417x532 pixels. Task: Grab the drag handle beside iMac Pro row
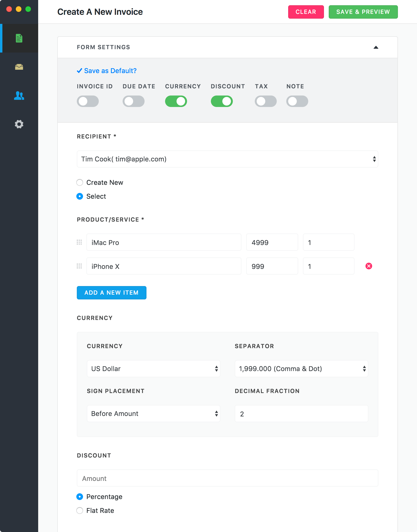tap(79, 242)
